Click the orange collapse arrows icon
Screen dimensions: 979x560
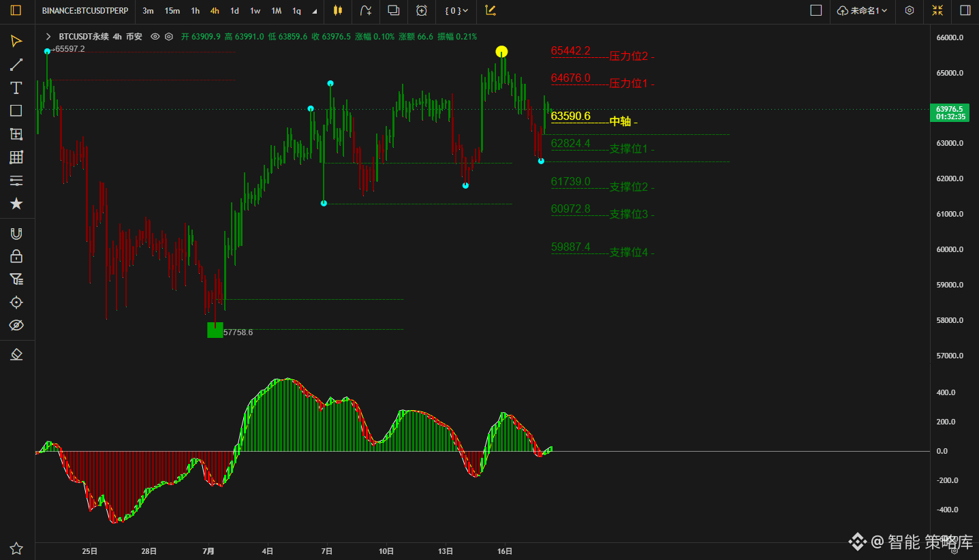[x=937, y=10]
